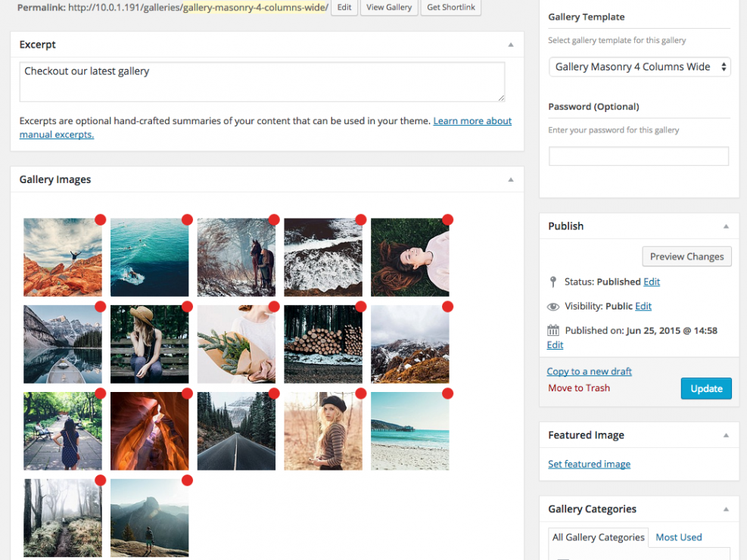The image size is (747, 560).
Task: Select the foggy forest path thumbnail
Action: tap(62, 518)
